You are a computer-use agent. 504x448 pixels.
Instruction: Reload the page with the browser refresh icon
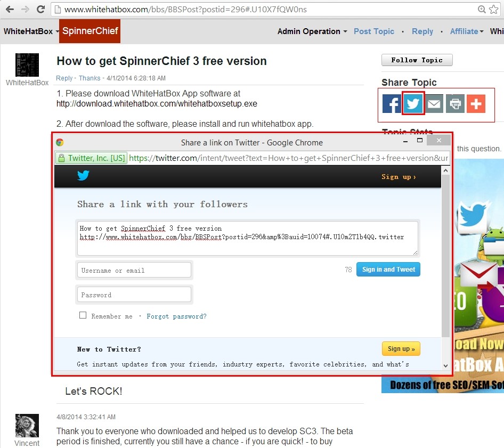pos(40,10)
